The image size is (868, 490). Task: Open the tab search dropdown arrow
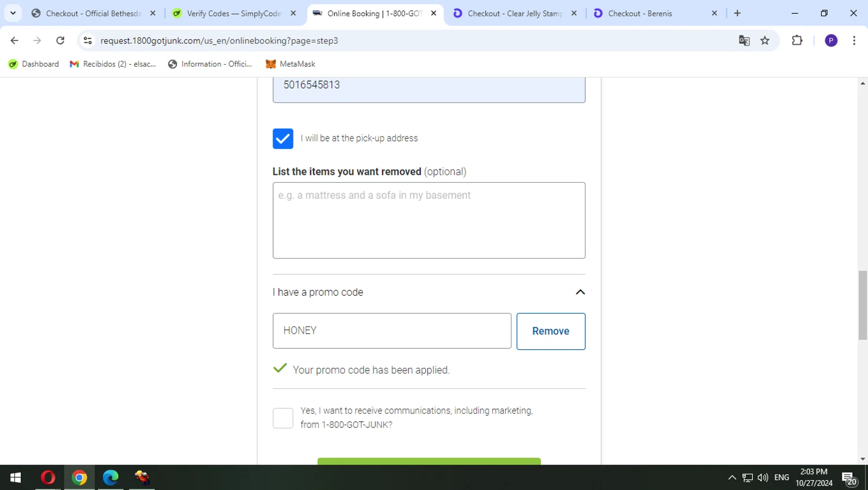13,13
